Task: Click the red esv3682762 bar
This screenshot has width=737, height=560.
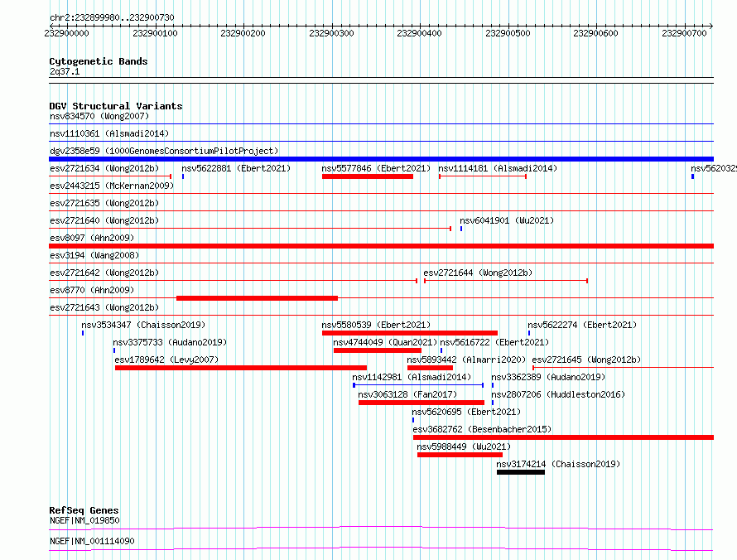Action: 564,437
